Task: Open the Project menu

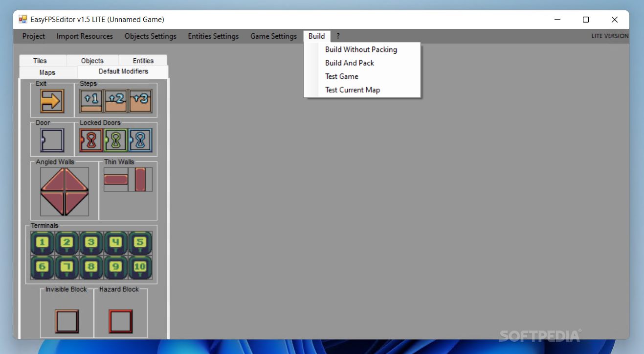Action: pos(34,36)
